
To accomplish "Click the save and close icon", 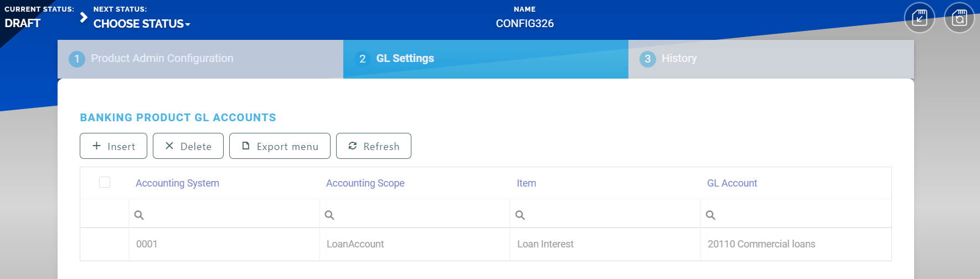I will pos(919,18).
